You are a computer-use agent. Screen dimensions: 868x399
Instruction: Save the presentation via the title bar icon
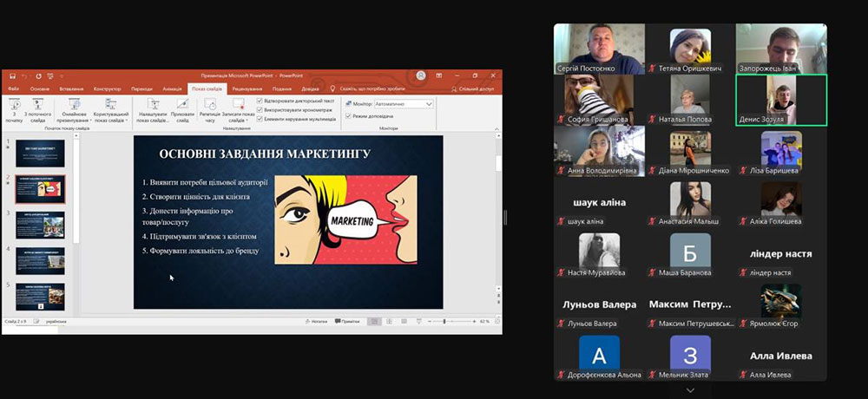(x=11, y=76)
